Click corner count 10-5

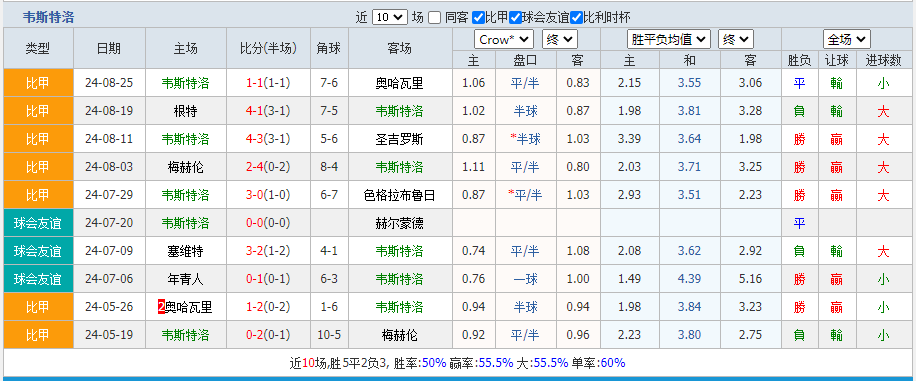[329, 335]
